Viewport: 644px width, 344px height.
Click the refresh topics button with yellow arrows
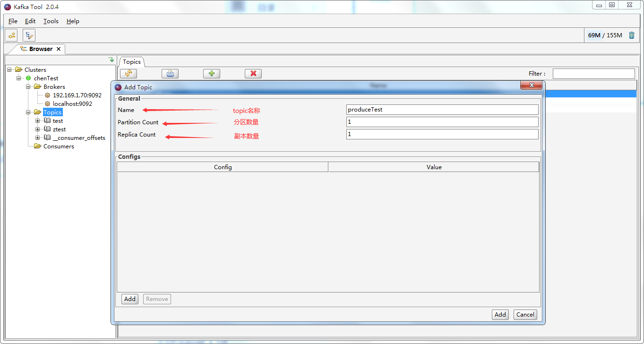point(129,74)
